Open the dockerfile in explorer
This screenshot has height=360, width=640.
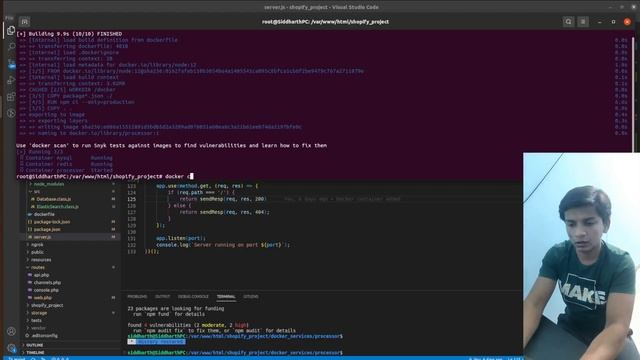point(44,214)
